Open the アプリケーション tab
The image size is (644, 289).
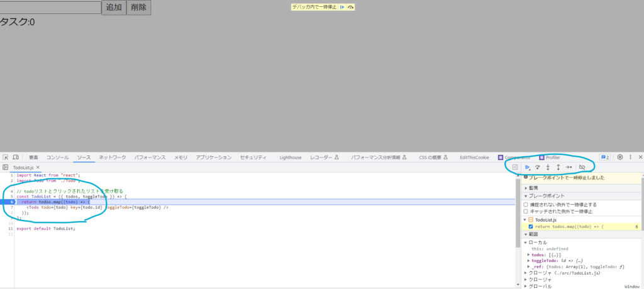point(214,157)
